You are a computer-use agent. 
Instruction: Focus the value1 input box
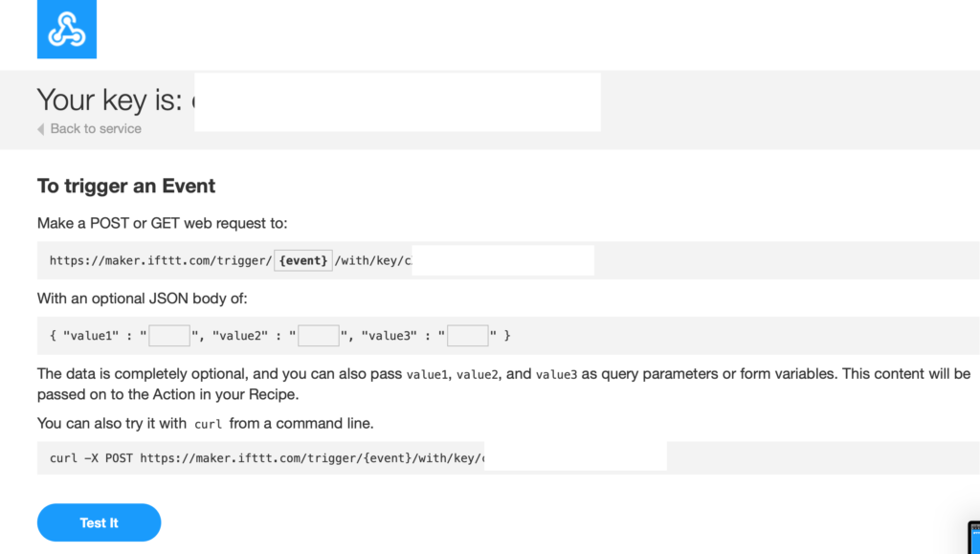tap(169, 336)
